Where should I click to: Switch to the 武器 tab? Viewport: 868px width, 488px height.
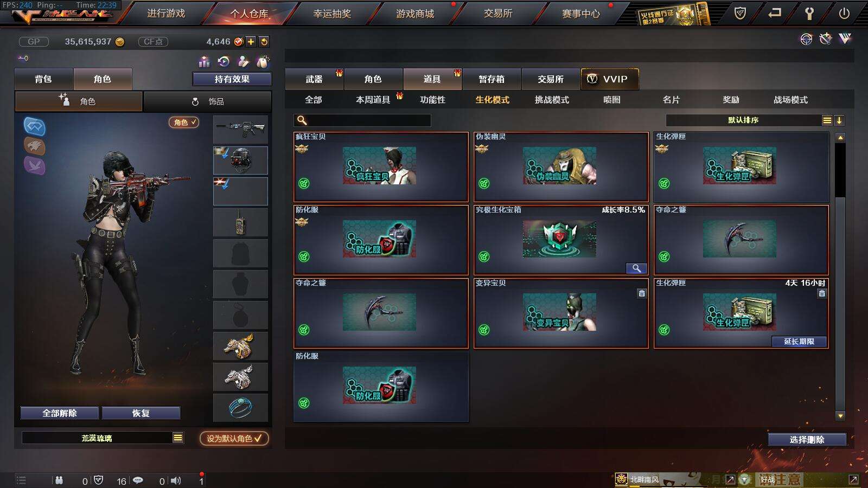pos(314,79)
